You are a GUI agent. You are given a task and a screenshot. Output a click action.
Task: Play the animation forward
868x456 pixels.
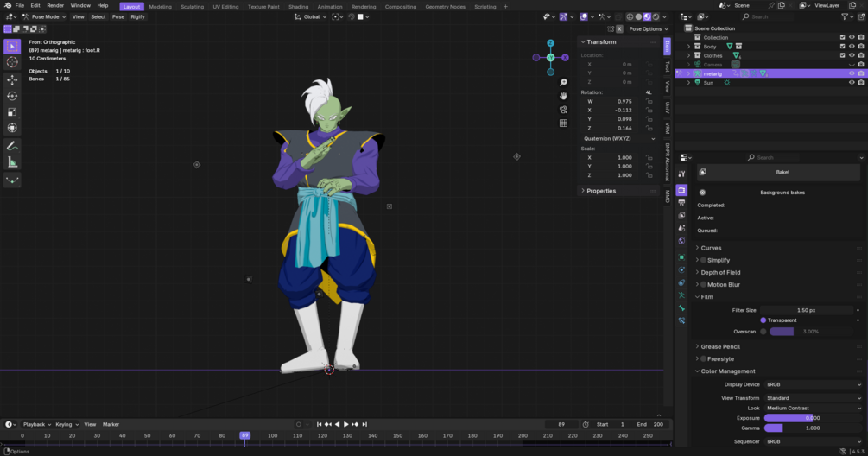tap(346, 424)
